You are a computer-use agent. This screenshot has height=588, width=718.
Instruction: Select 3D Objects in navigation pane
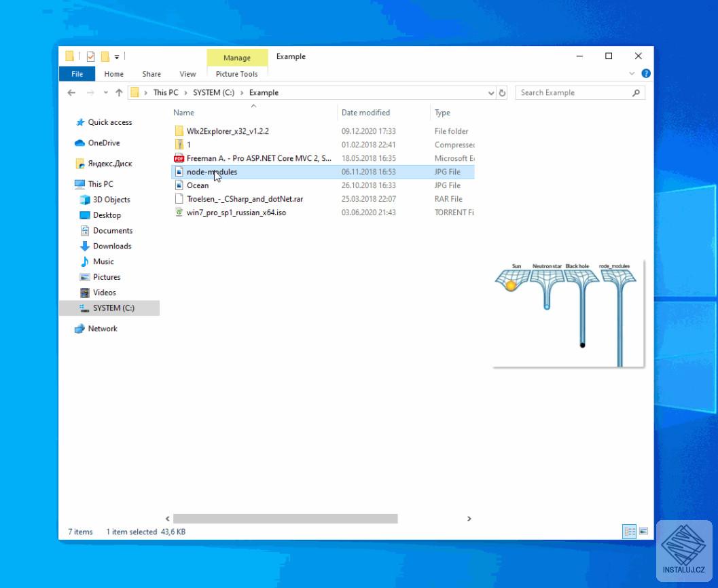click(x=111, y=200)
